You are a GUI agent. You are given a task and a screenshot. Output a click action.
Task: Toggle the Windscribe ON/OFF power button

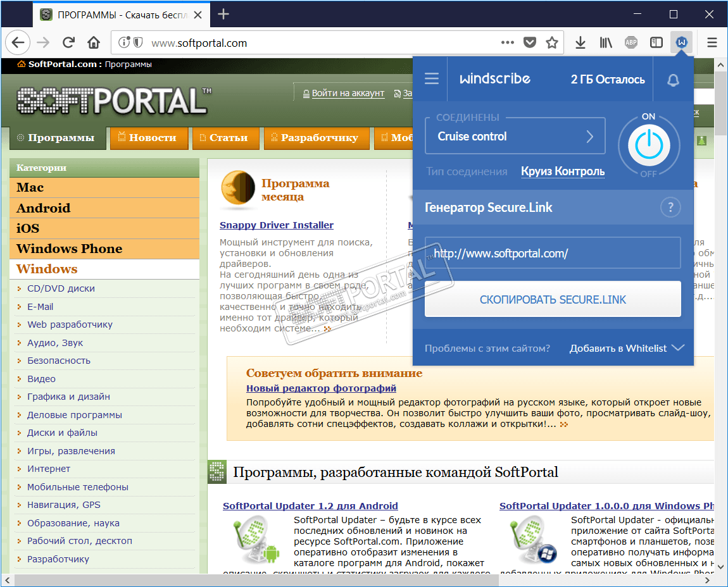[x=649, y=145]
